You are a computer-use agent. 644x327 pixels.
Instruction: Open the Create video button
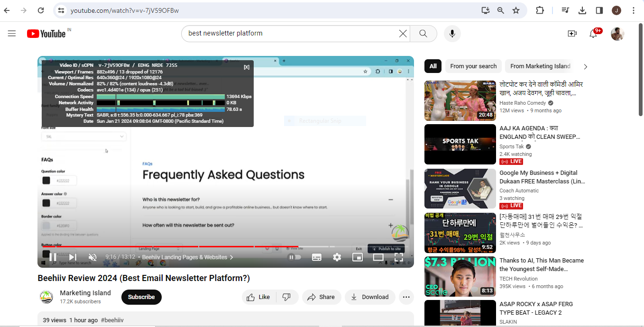pos(572,33)
